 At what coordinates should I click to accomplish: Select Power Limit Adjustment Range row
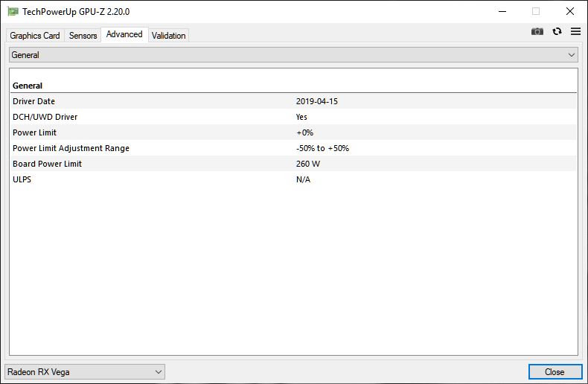click(293, 148)
